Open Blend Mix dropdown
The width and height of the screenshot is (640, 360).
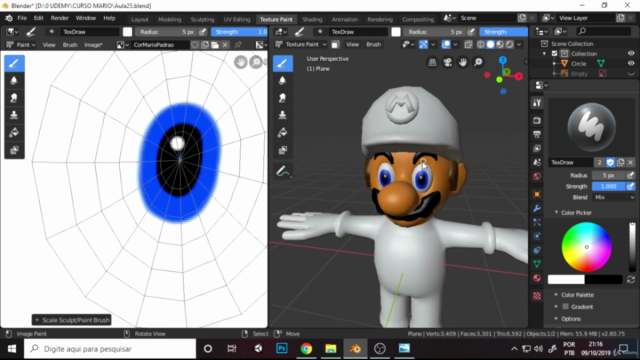(x=613, y=197)
